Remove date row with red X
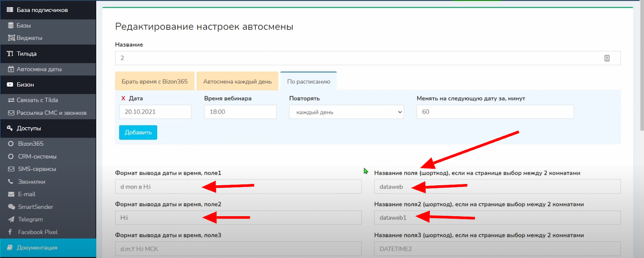Image resolution: width=644 pixels, height=258 pixels. point(123,98)
